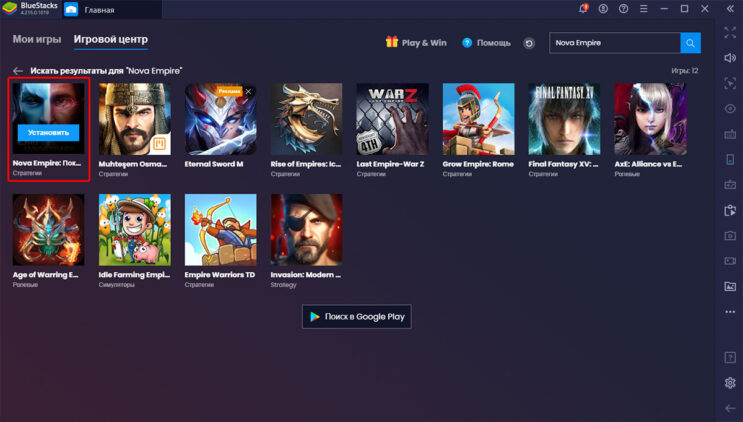The width and height of the screenshot is (743, 422).
Task: Select the Игровой центр tab
Action: pyautogui.click(x=110, y=40)
